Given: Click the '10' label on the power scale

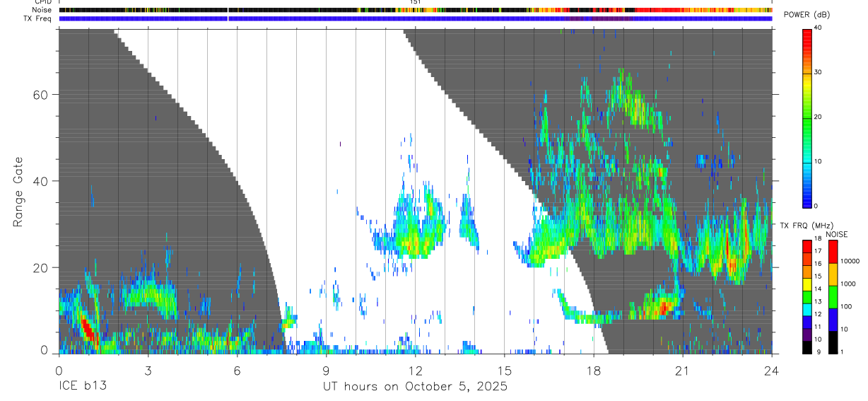Looking at the screenshot, I should click(818, 161).
